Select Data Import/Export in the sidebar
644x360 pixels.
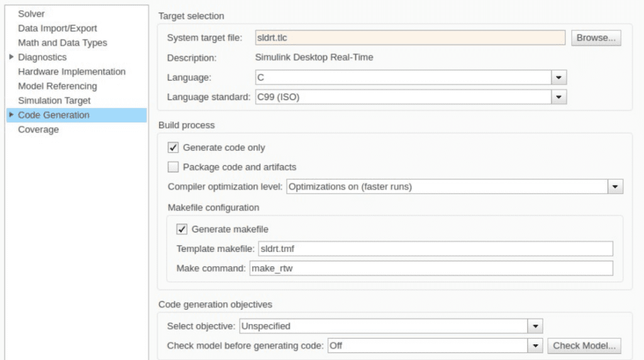pos(57,28)
